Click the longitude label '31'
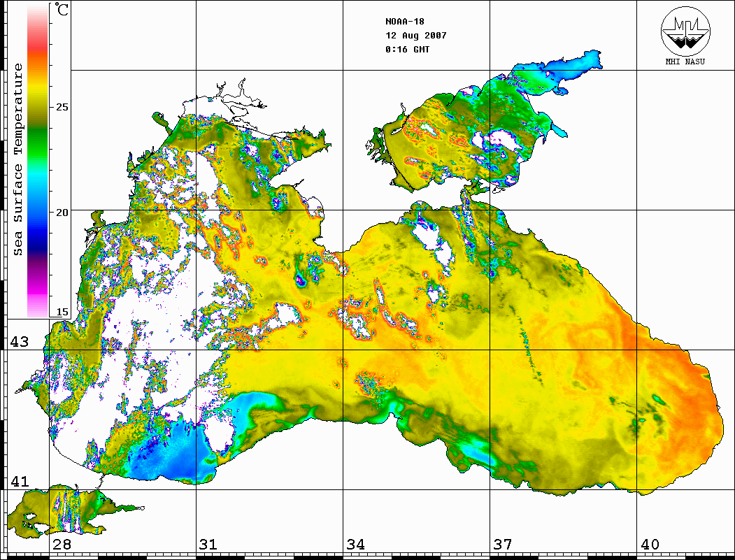The width and height of the screenshot is (735, 560). click(208, 545)
